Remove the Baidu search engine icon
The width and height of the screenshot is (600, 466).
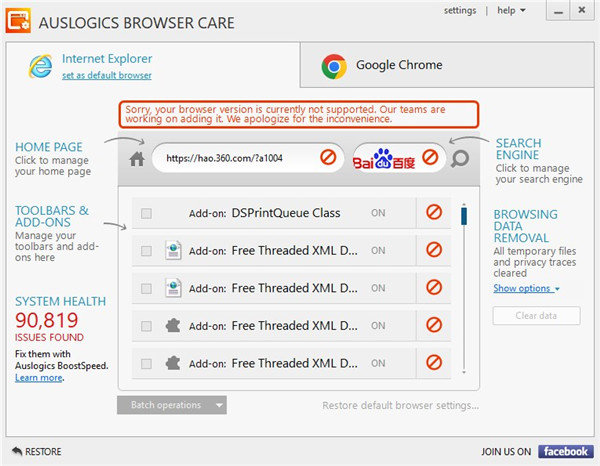[x=430, y=157]
